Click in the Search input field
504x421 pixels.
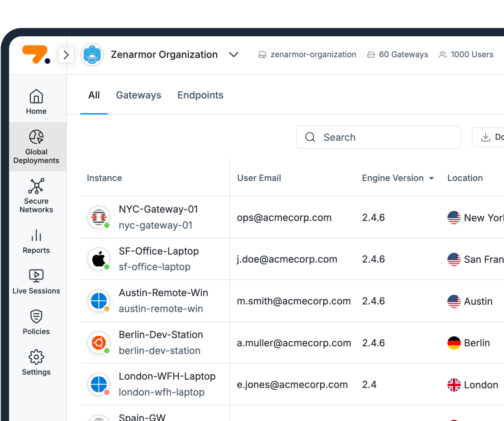click(378, 137)
